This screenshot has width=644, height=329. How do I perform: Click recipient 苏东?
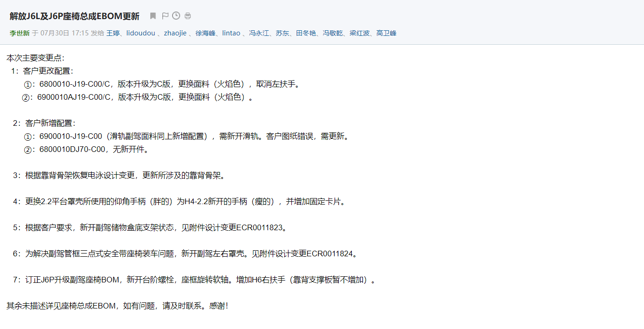pos(282,33)
